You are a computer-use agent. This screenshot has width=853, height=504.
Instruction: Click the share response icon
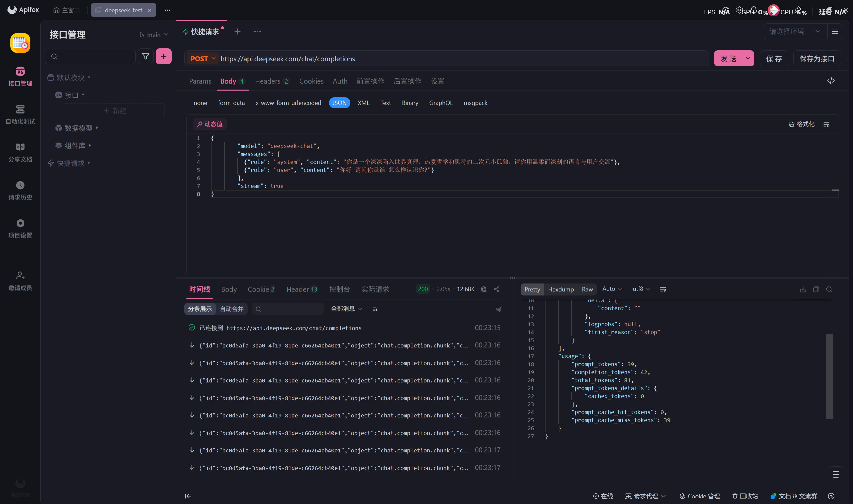[497, 289]
